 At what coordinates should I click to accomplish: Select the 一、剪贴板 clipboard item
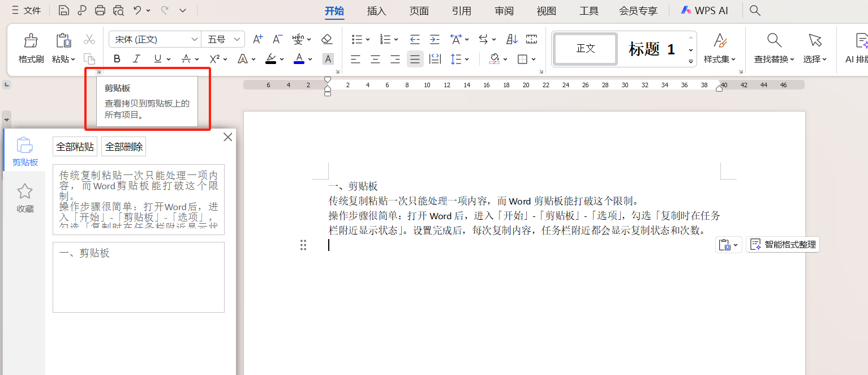(x=139, y=276)
